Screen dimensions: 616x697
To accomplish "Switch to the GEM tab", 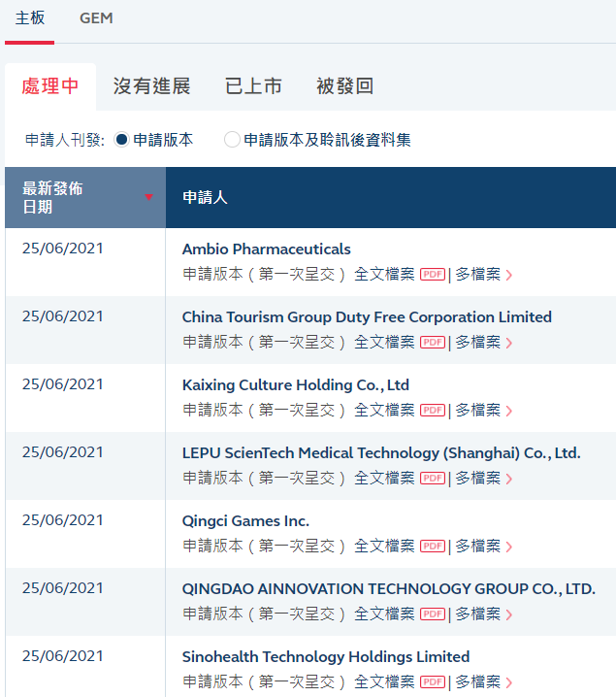I will (x=96, y=19).
